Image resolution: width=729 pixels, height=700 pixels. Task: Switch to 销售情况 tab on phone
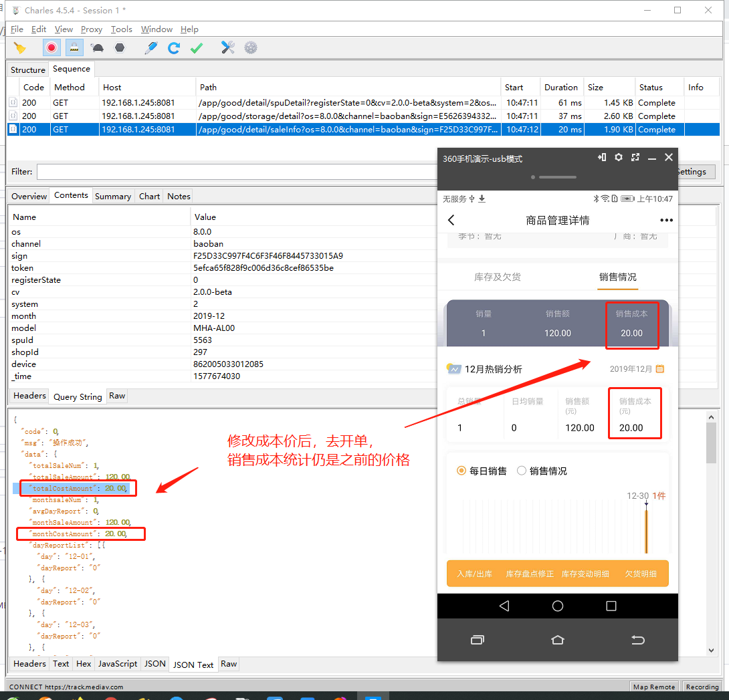click(618, 277)
